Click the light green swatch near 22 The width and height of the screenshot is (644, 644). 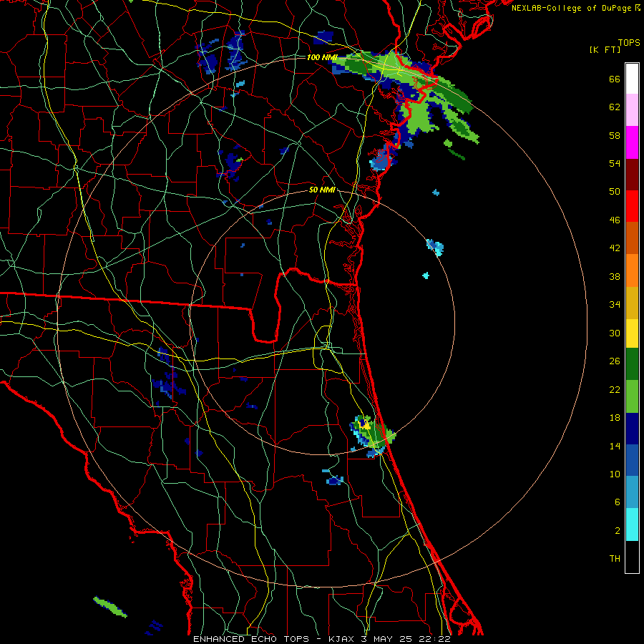coord(632,396)
